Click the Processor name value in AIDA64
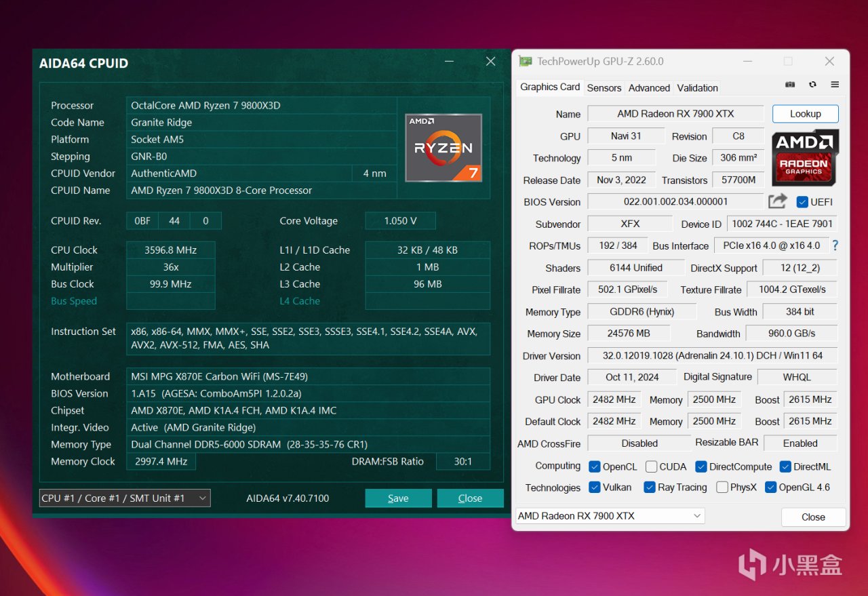The image size is (868, 596). pos(262,105)
